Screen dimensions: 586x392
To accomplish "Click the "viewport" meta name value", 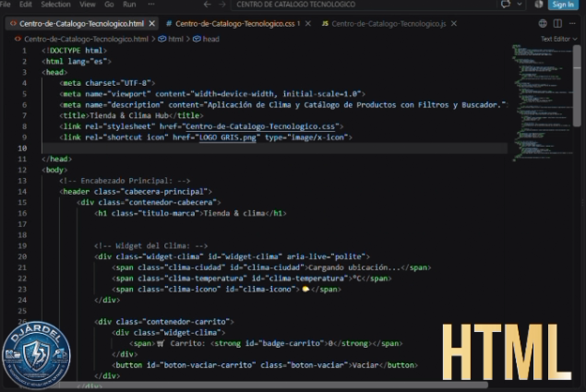I will (129, 94).
